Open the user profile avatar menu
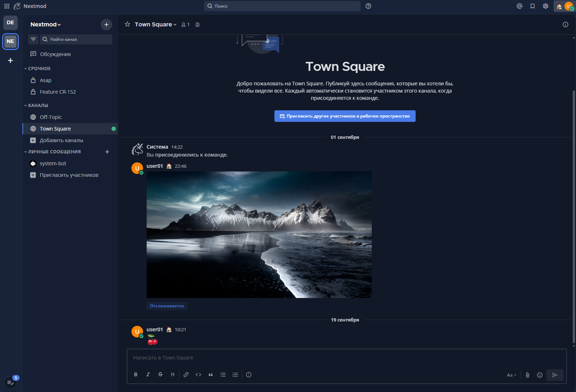The height and width of the screenshot is (392, 576). point(564,6)
